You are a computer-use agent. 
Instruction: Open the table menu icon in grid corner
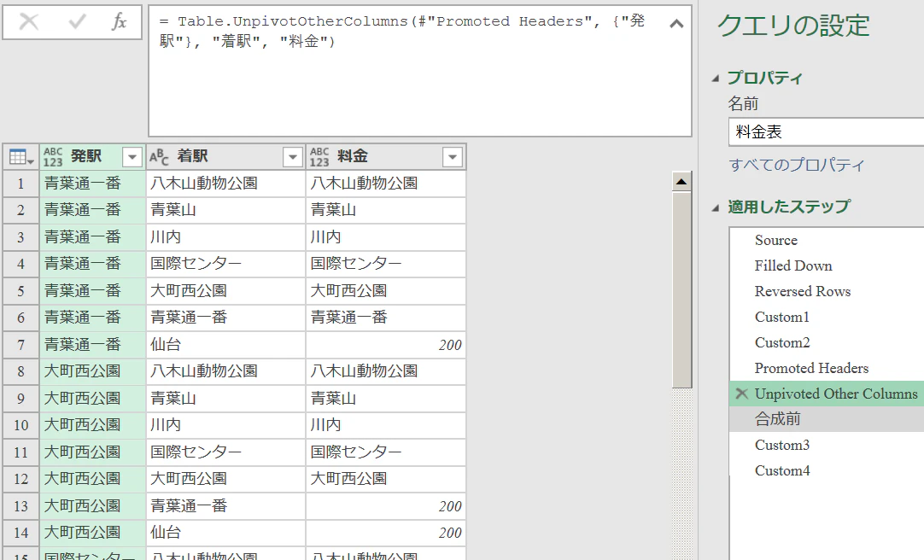tap(21, 157)
